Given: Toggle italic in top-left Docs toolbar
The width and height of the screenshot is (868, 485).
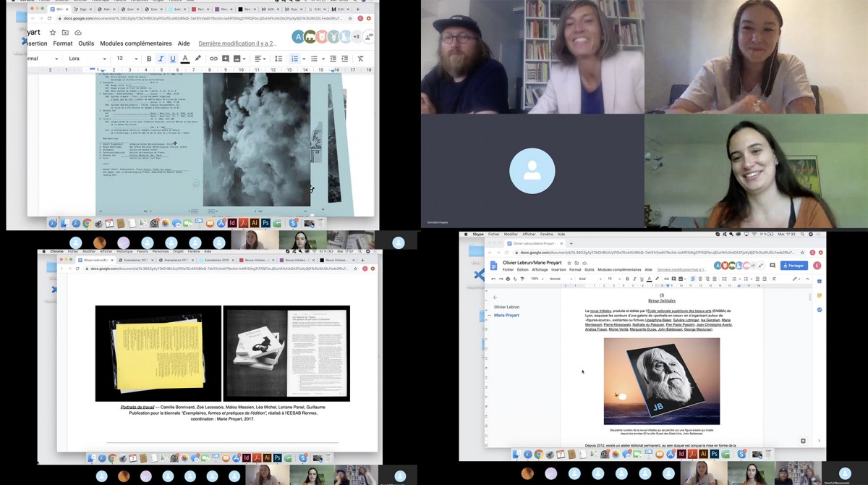Looking at the screenshot, I should coord(161,59).
